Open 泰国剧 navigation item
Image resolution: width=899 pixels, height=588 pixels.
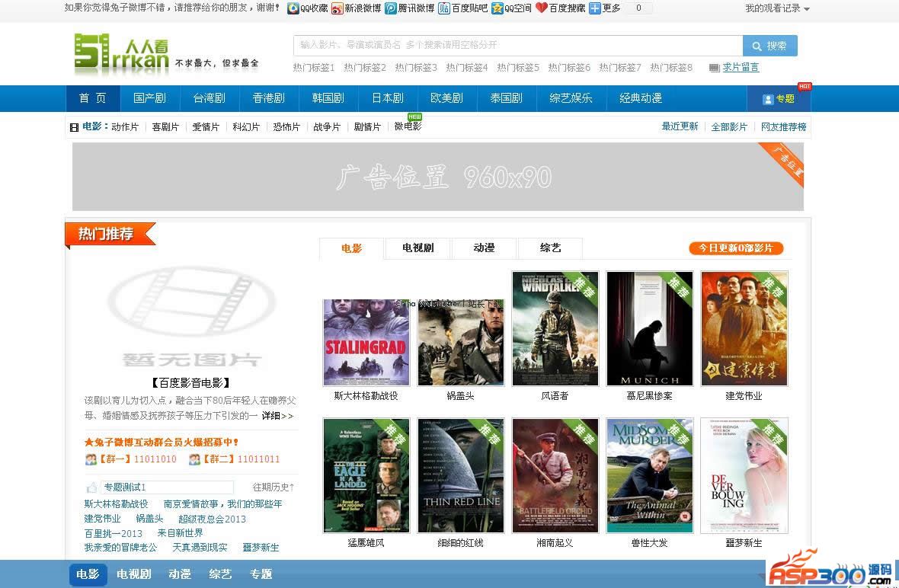tap(507, 98)
